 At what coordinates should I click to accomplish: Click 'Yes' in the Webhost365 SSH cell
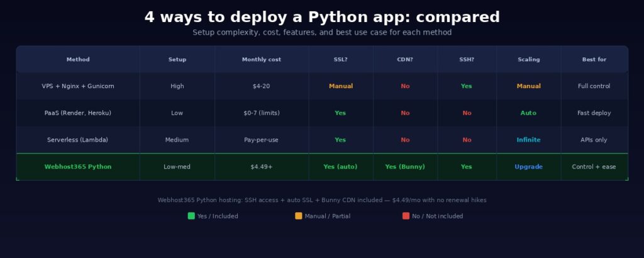click(467, 167)
